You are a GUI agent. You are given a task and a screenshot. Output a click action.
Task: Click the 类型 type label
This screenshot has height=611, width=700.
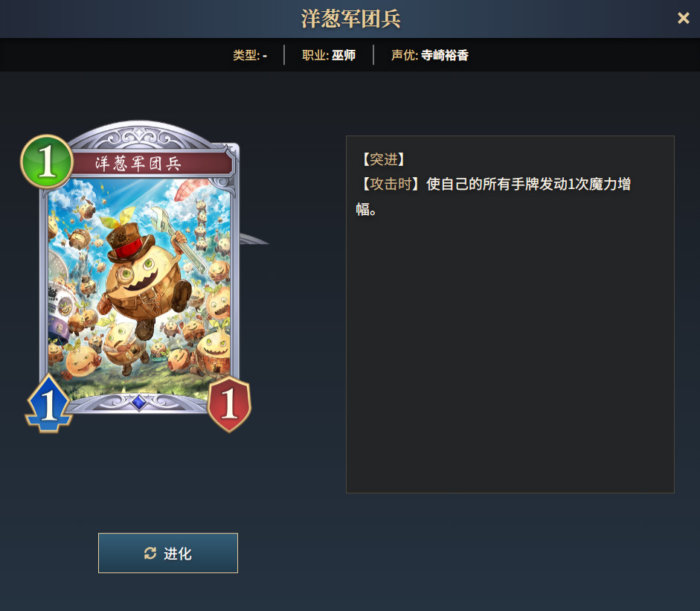pyautogui.click(x=249, y=55)
